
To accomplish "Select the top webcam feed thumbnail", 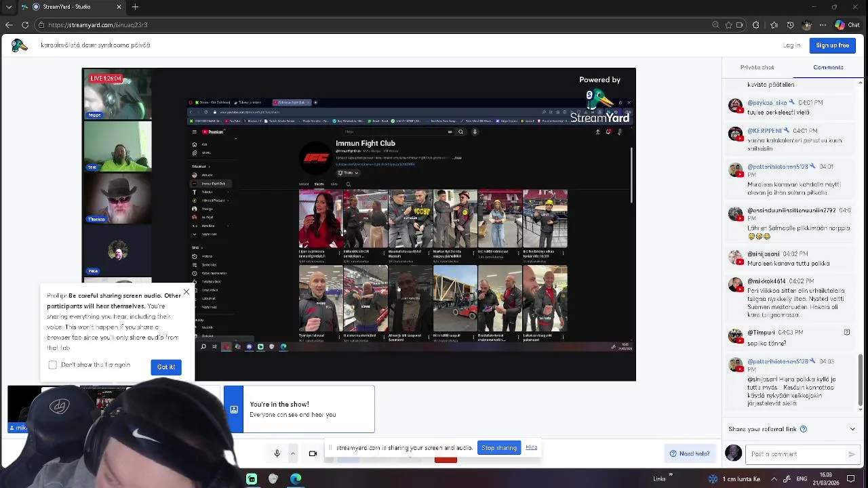I will 117,95.
